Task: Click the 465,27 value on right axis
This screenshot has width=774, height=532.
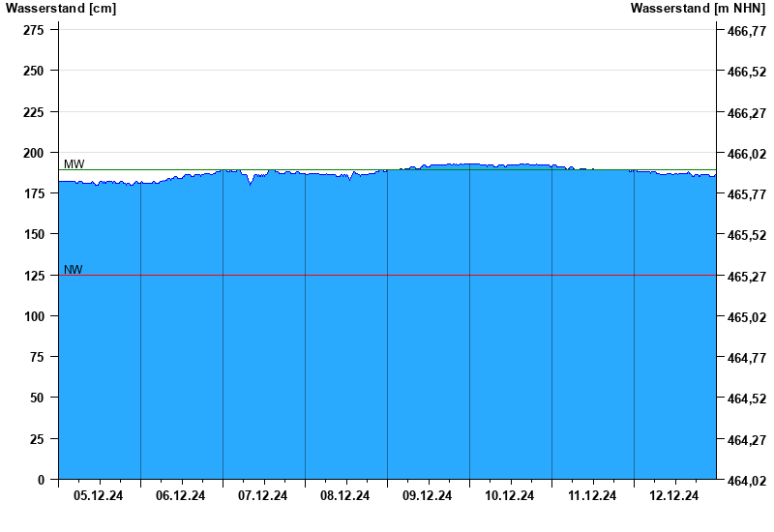Action: coord(747,277)
